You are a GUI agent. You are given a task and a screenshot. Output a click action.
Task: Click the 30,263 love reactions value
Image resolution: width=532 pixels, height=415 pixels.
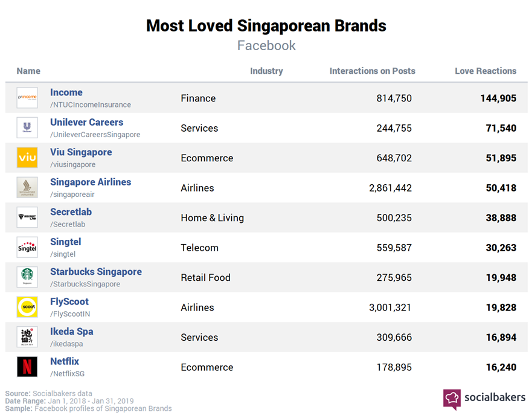click(x=501, y=248)
